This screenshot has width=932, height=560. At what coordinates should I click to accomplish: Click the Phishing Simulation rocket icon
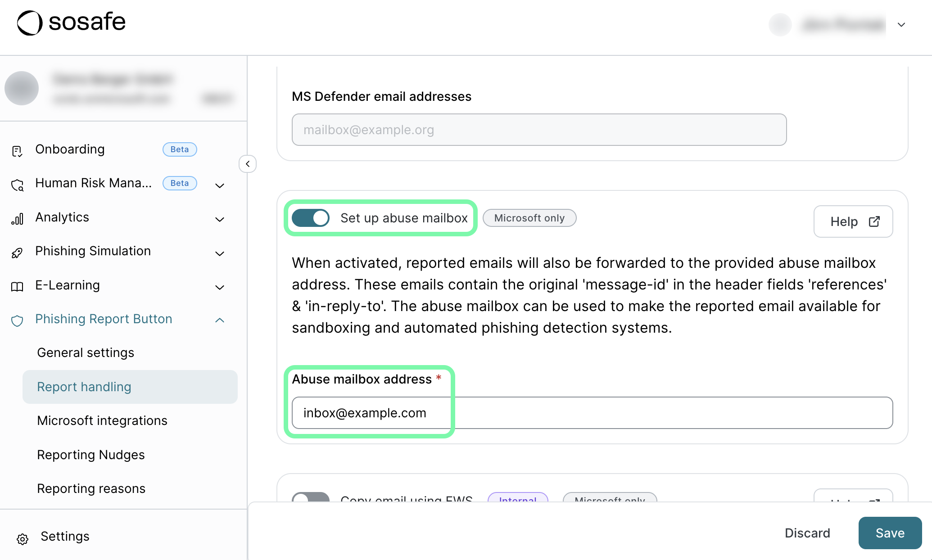tap(17, 253)
